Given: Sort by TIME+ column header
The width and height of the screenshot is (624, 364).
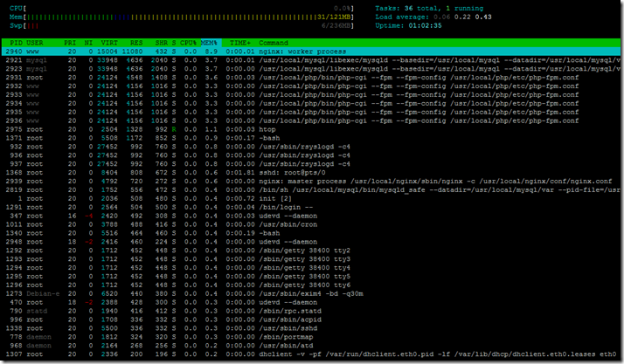Looking at the screenshot, I should pyautogui.click(x=240, y=43).
